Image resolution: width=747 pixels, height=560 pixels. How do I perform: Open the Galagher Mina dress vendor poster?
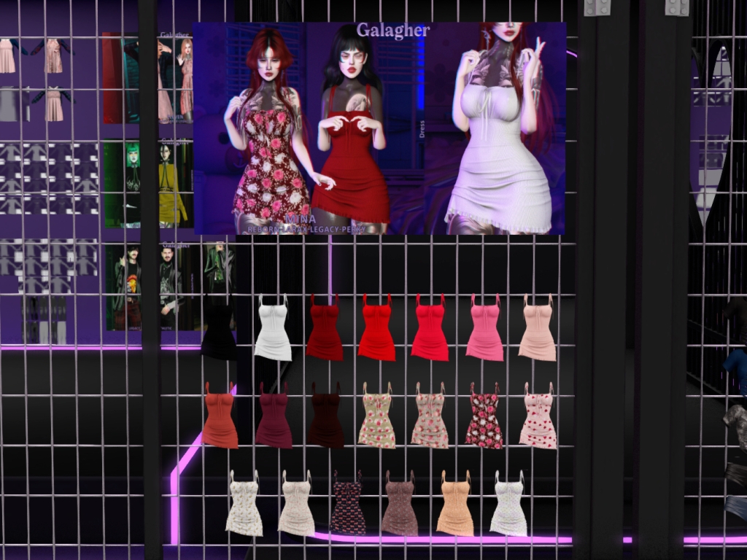pyautogui.click(x=379, y=128)
